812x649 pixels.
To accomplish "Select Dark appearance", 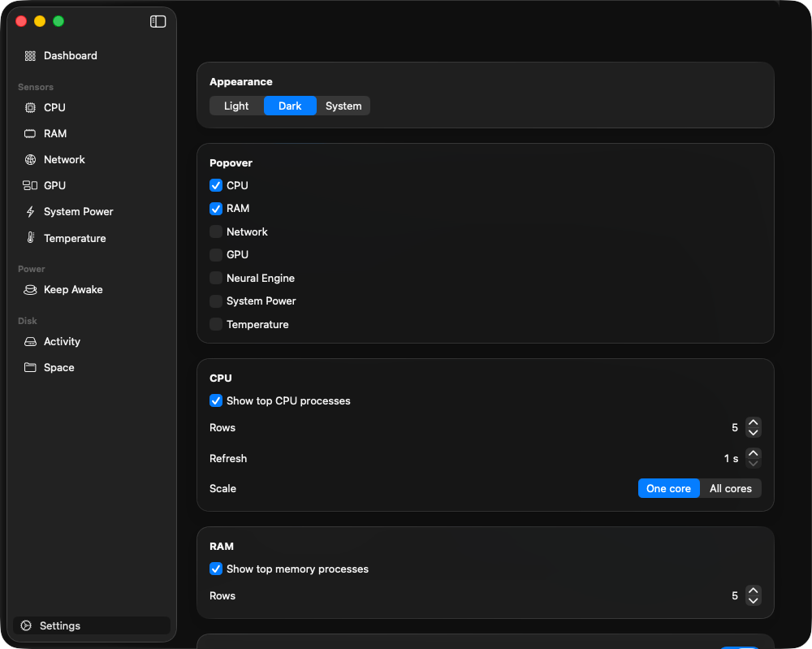I will (290, 106).
